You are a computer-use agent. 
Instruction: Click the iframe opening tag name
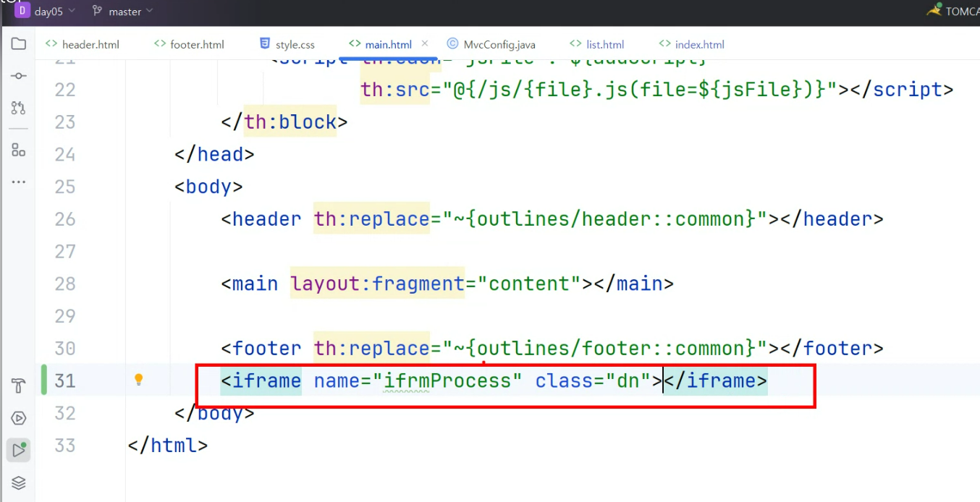coord(266,380)
